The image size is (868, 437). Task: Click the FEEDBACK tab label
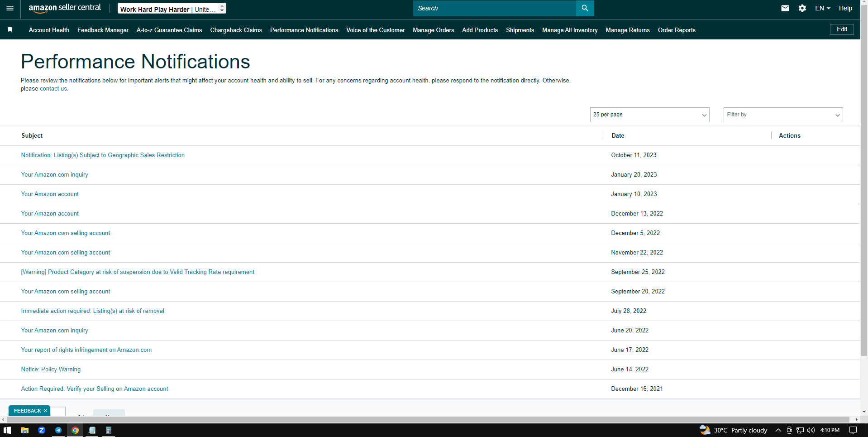27,411
